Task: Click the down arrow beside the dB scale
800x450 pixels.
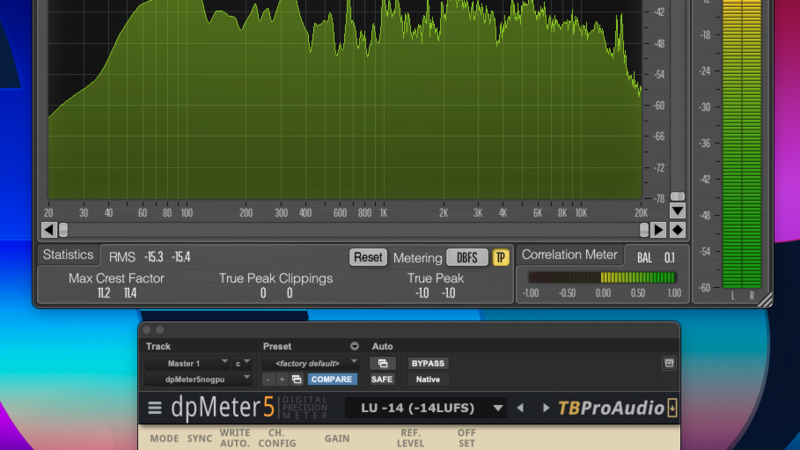Action: coord(677,211)
